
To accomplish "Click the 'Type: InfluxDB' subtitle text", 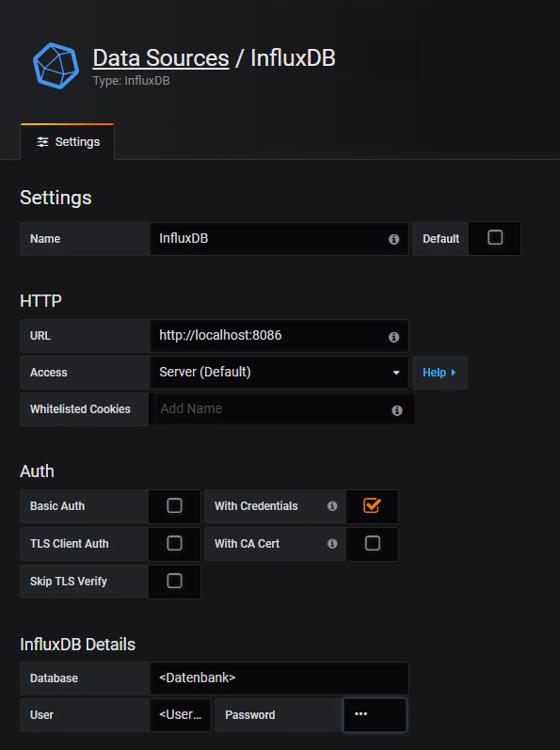I will [131, 80].
